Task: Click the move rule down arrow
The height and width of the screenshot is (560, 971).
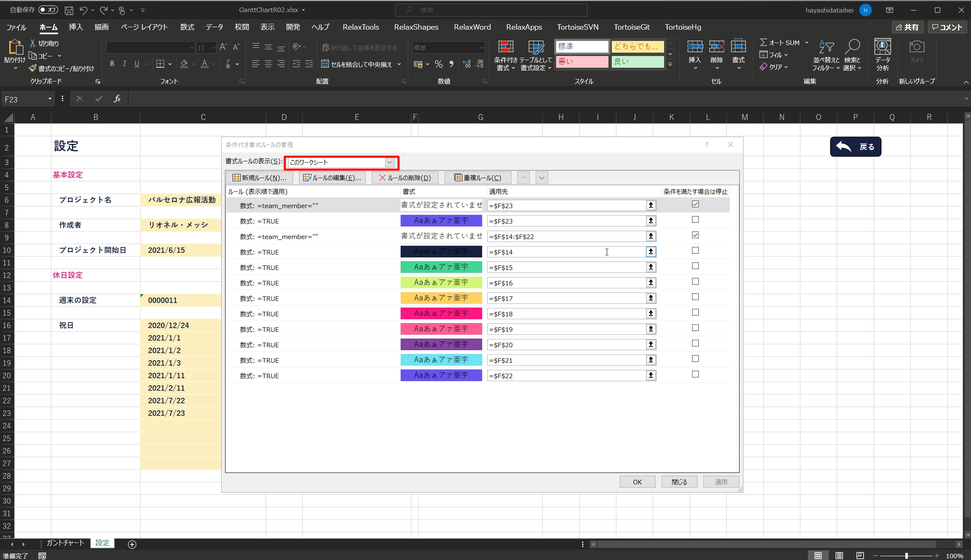Action: [x=542, y=178]
